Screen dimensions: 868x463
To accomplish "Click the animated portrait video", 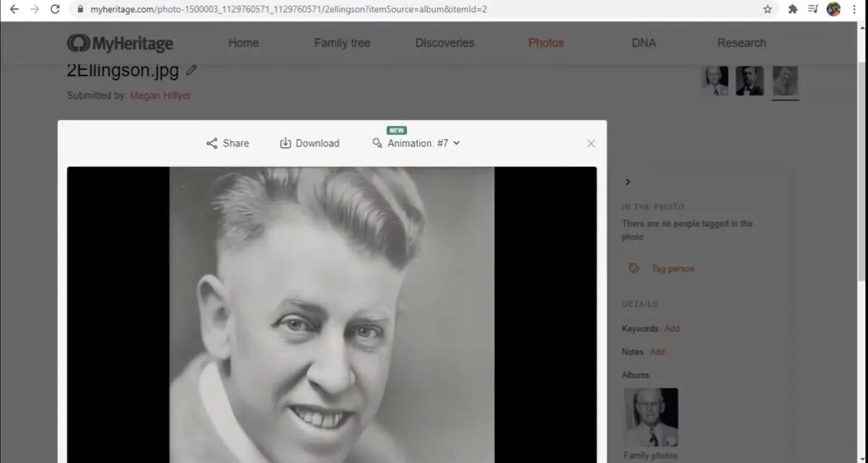I will click(332, 315).
